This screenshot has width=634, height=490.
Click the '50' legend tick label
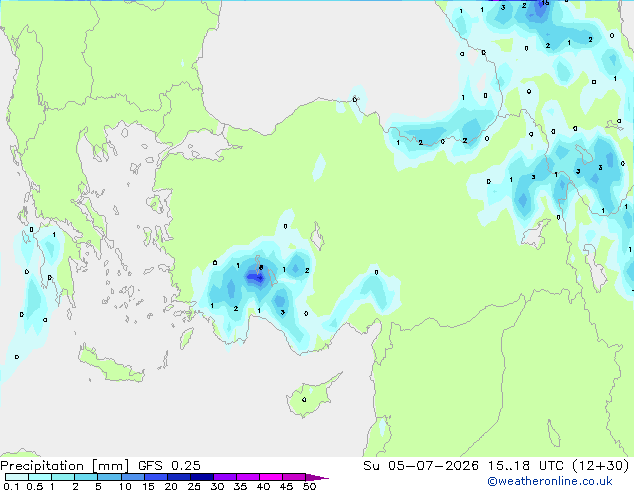[x=310, y=486]
